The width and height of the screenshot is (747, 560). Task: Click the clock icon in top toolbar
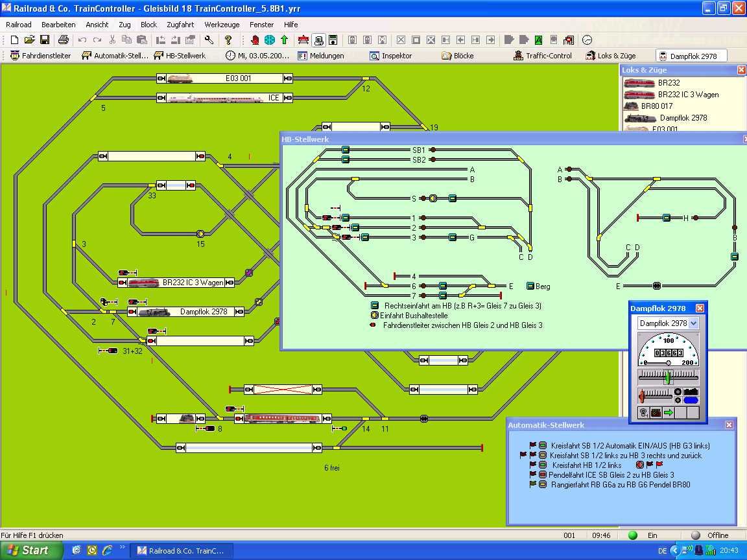click(587, 40)
